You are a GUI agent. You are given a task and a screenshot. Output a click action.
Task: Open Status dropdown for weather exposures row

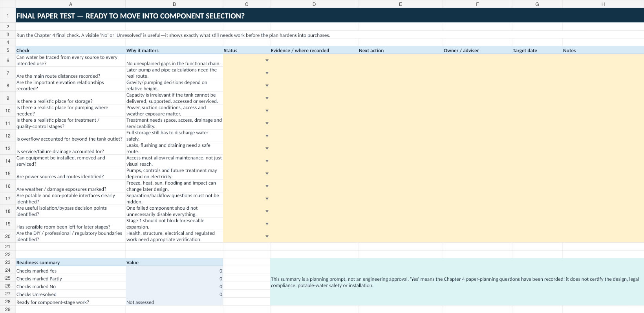click(x=267, y=186)
